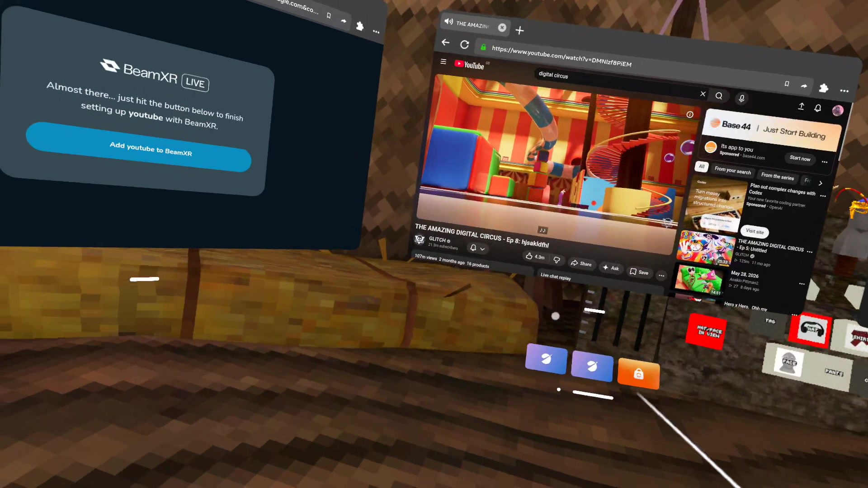Select the 'From the series' chip
Viewport: 868px width, 488px height.
click(x=777, y=176)
